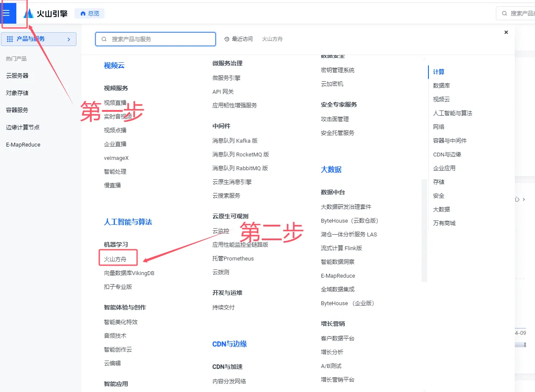Click recently visited 火山方舟 link
This screenshot has height=392, width=535.
[272, 39]
